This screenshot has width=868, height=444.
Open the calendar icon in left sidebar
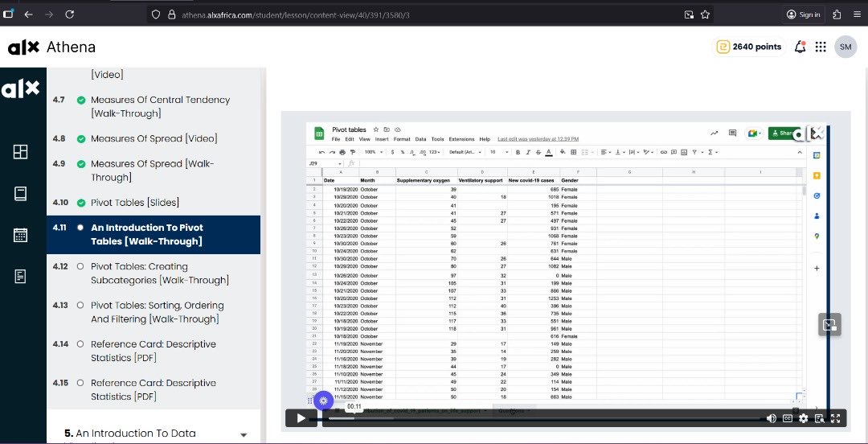(20, 235)
